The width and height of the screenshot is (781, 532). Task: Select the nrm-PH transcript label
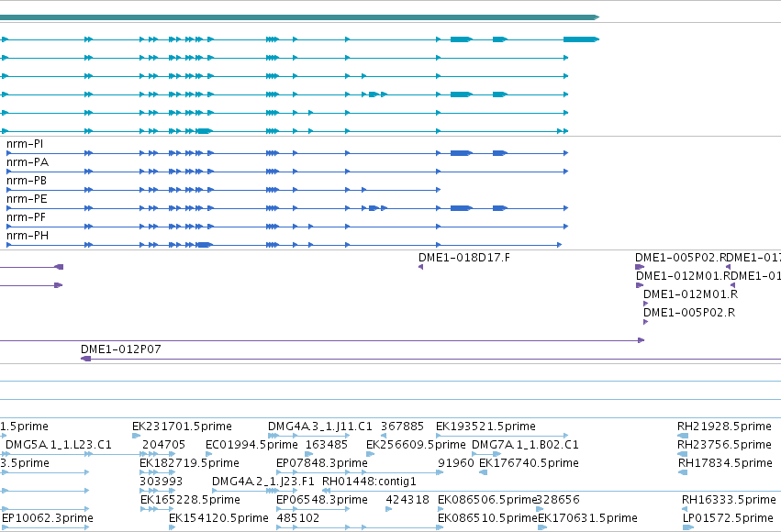click(x=28, y=236)
